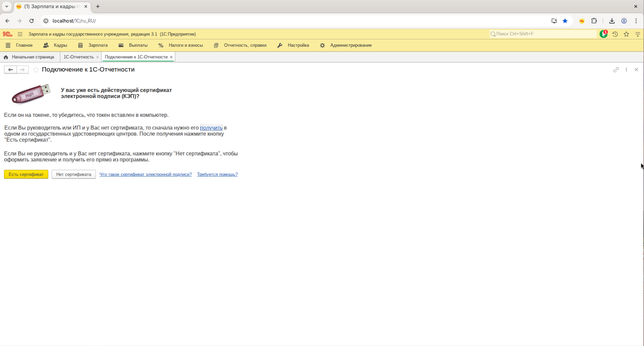Open header service menu dropdown
Image resolution: width=644 pixels, height=346 pixels.
pos(638,34)
